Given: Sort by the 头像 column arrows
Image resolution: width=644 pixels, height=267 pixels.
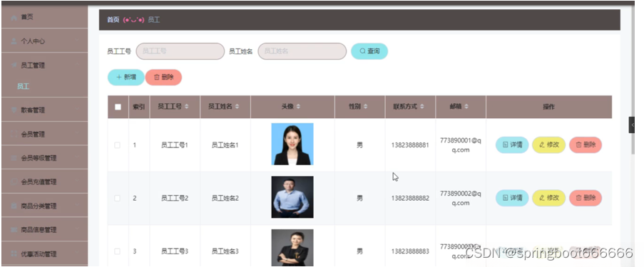Looking at the screenshot, I should coord(299,107).
